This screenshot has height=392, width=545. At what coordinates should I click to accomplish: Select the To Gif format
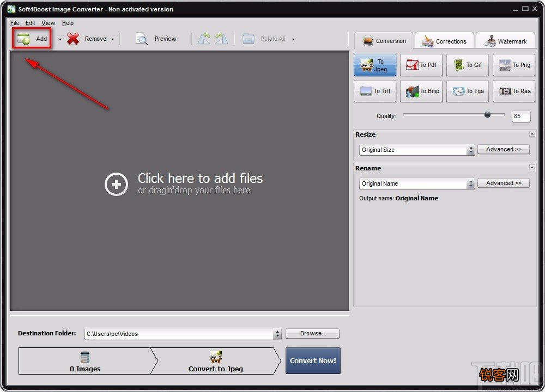[x=468, y=65]
